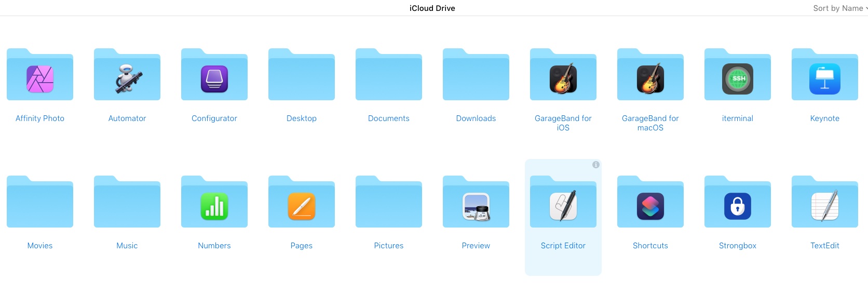Click the Affinity Photo folder name
Image resolution: width=868 pixels, height=307 pixels.
pyautogui.click(x=40, y=118)
